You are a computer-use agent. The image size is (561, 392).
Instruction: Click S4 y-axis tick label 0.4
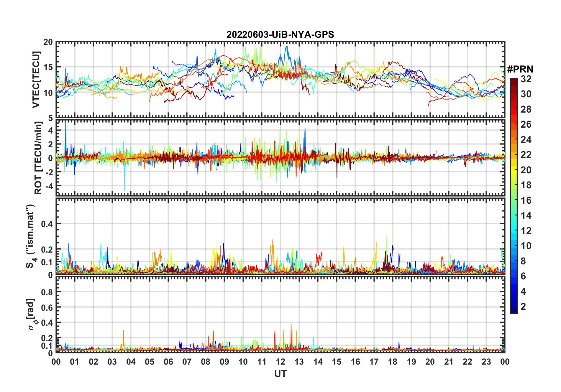tap(47, 224)
